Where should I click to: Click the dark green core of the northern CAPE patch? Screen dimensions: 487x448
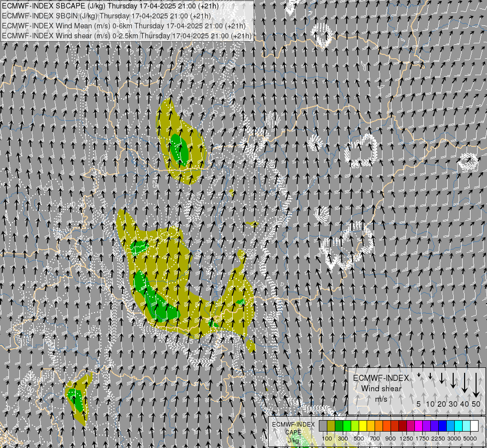click(180, 149)
